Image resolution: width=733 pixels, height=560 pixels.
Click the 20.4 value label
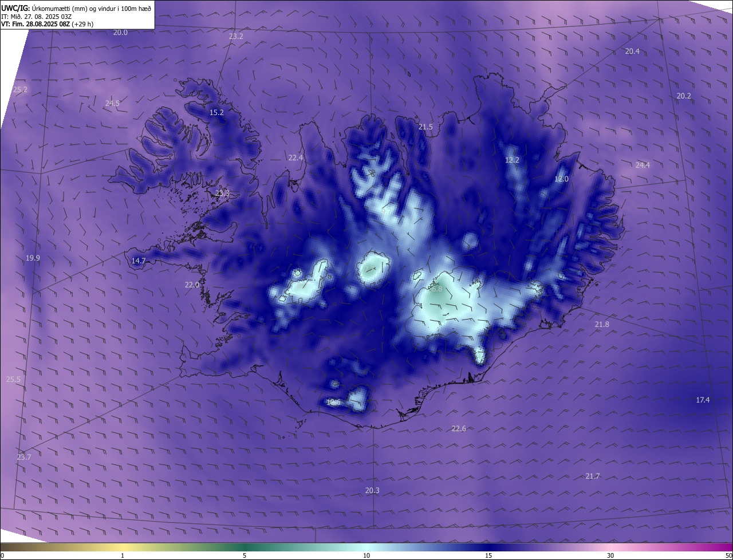(632, 51)
